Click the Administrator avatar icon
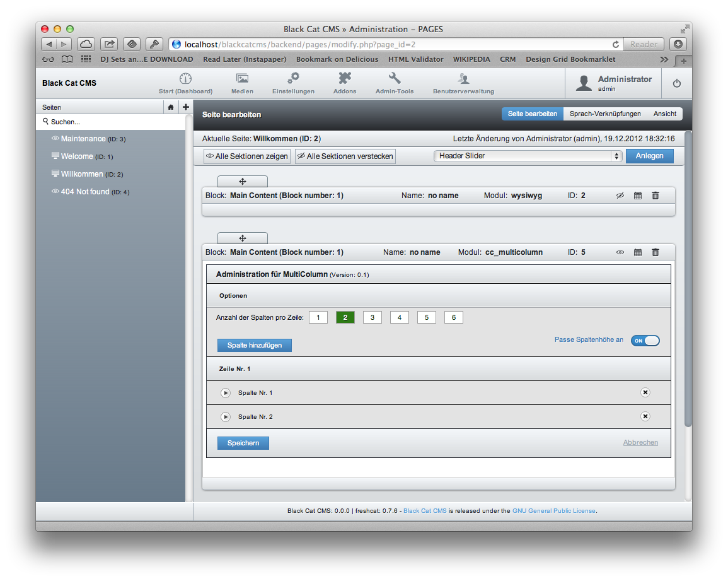The image size is (728, 581). (x=584, y=83)
